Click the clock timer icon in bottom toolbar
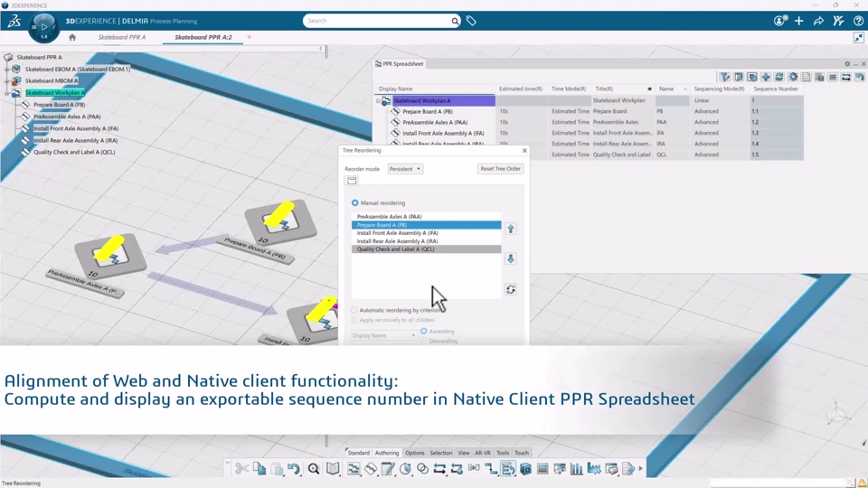This screenshot has height=488, width=868. (x=405, y=469)
